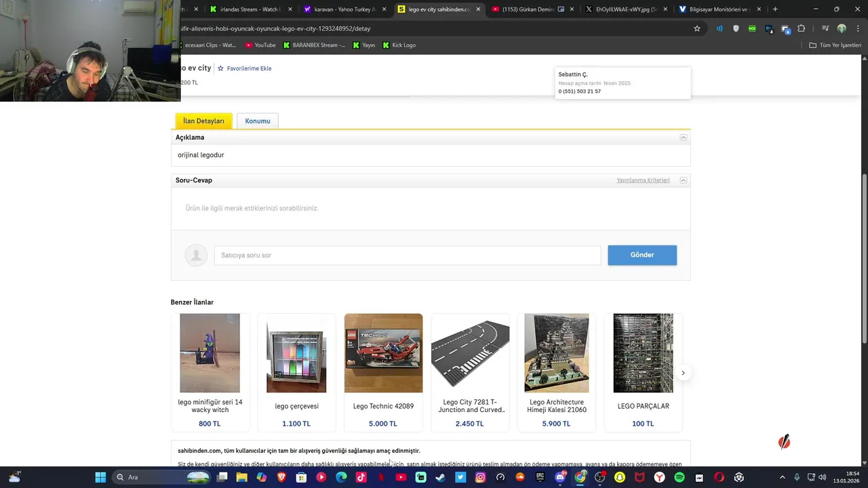Open Microsoft Edge from taskbar

[x=341, y=477]
